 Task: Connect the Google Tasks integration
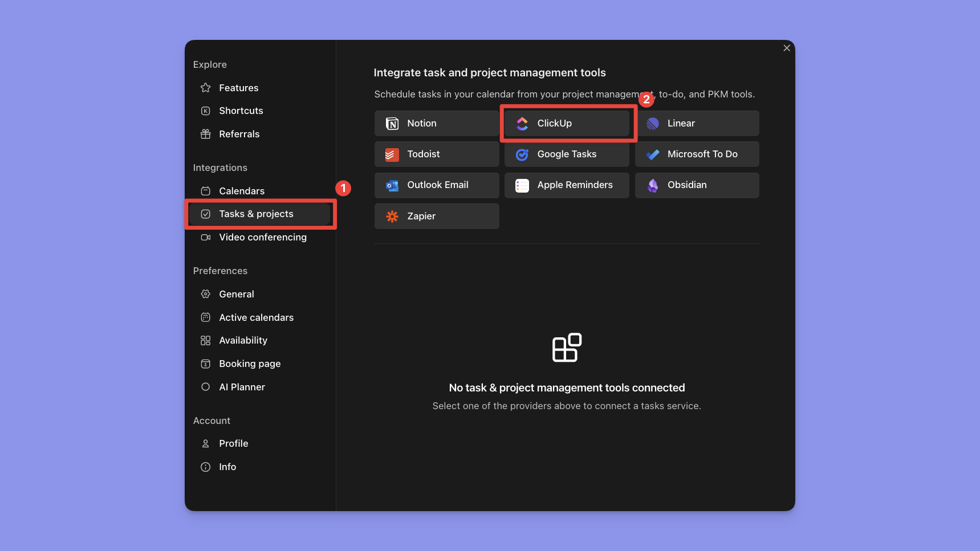[x=567, y=154]
